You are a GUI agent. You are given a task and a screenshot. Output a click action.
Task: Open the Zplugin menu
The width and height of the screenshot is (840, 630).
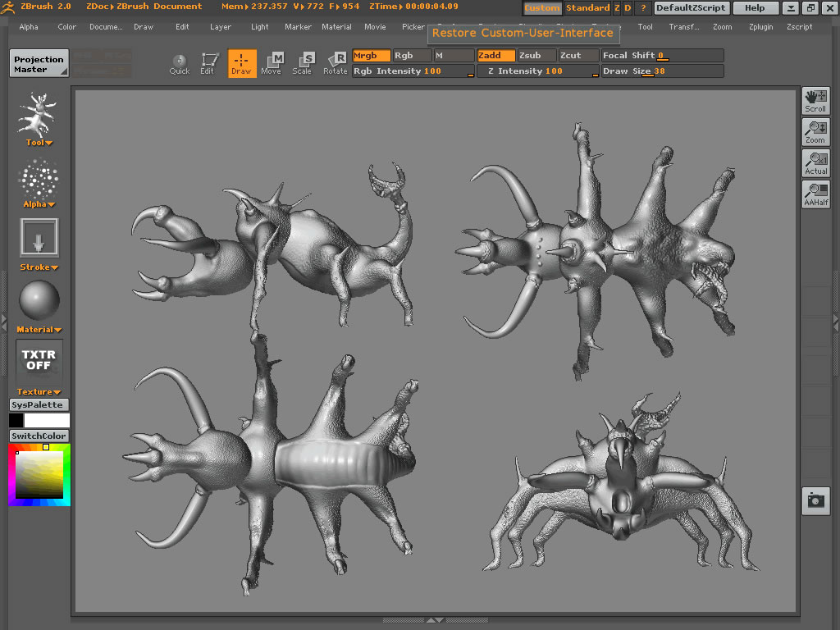760,27
